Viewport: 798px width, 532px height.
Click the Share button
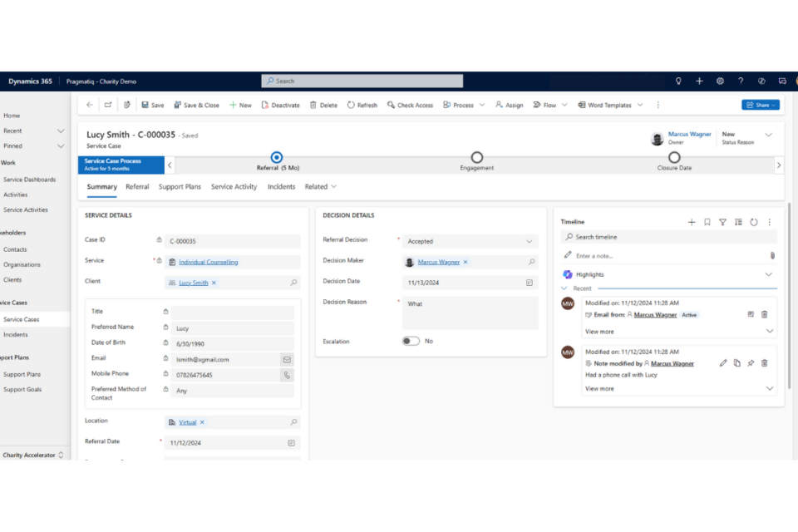pyautogui.click(x=760, y=106)
